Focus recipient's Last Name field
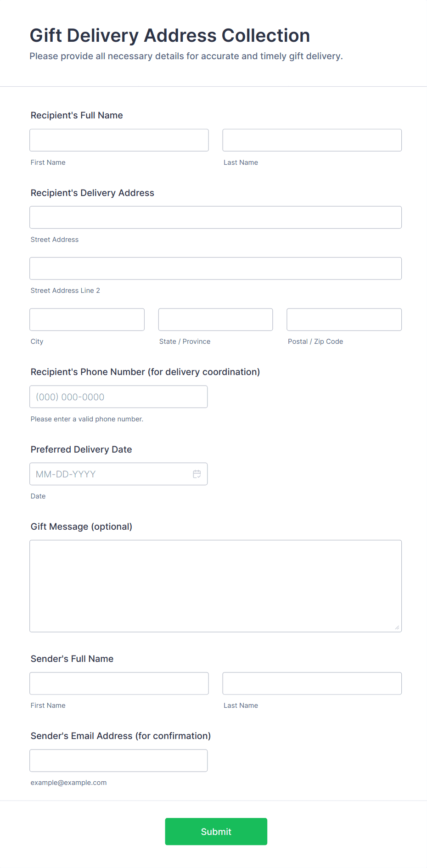This screenshot has height=868, width=427. coord(312,140)
